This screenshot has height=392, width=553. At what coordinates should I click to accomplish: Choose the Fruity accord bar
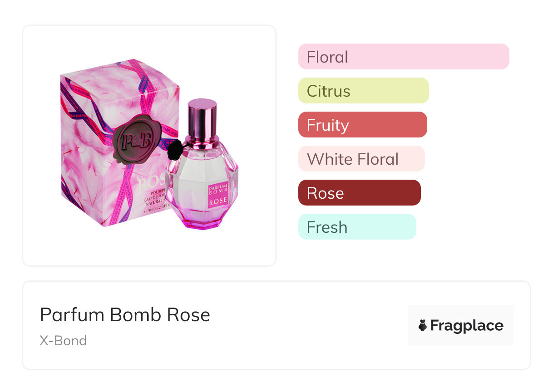coord(362,125)
